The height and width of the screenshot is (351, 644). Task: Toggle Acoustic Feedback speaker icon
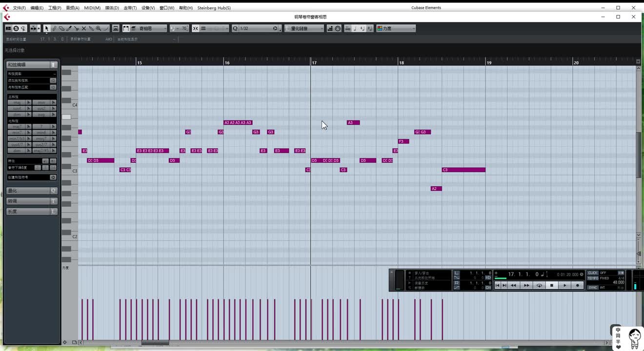click(23, 28)
